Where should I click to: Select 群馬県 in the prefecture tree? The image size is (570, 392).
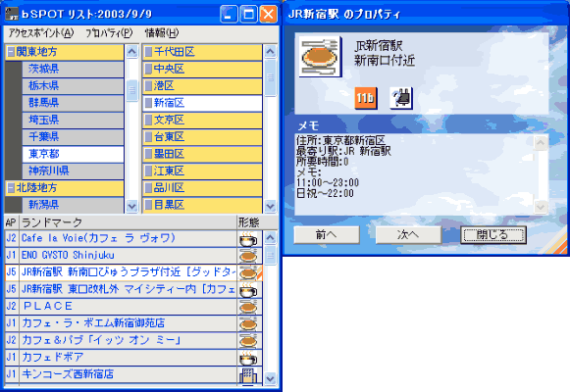[x=73, y=103]
